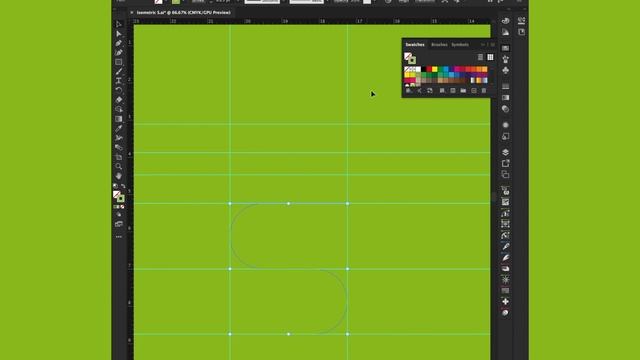Open the Edit Toolbar three dots
640x360 pixels.
(x=119, y=237)
